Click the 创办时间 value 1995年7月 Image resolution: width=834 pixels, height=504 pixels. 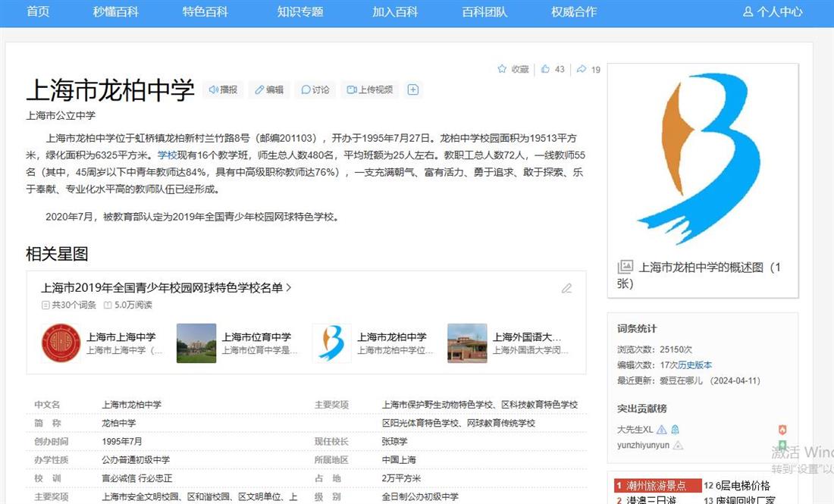click(x=122, y=442)
